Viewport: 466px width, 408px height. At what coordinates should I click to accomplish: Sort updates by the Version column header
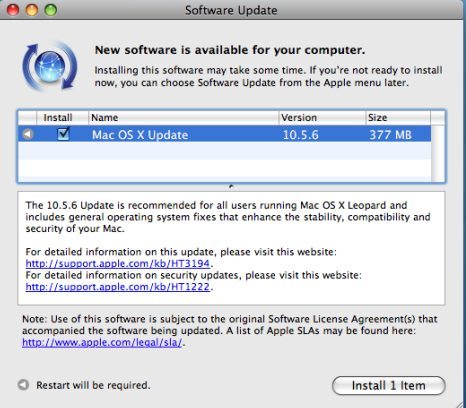pos(322,118)
